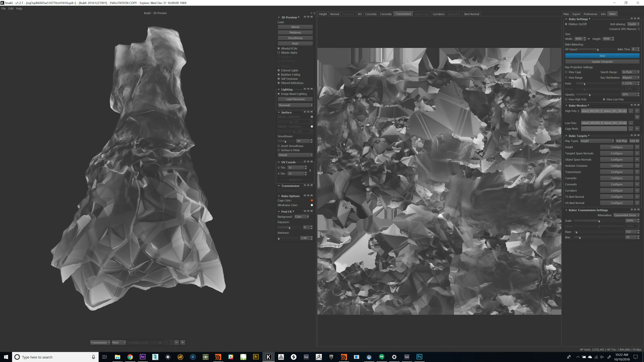
Task: Increase tessellation level with plus button
Action: (183, 343)
